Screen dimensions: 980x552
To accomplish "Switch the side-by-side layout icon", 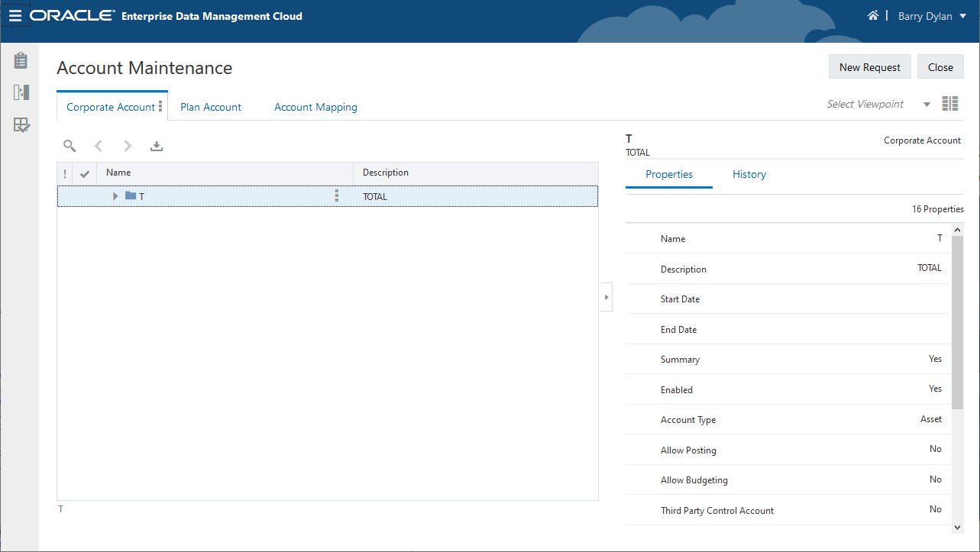I will pos(949,104).
